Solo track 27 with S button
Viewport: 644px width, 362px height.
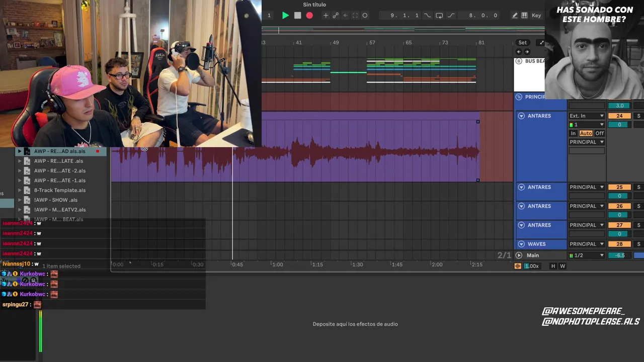point(638,225)
